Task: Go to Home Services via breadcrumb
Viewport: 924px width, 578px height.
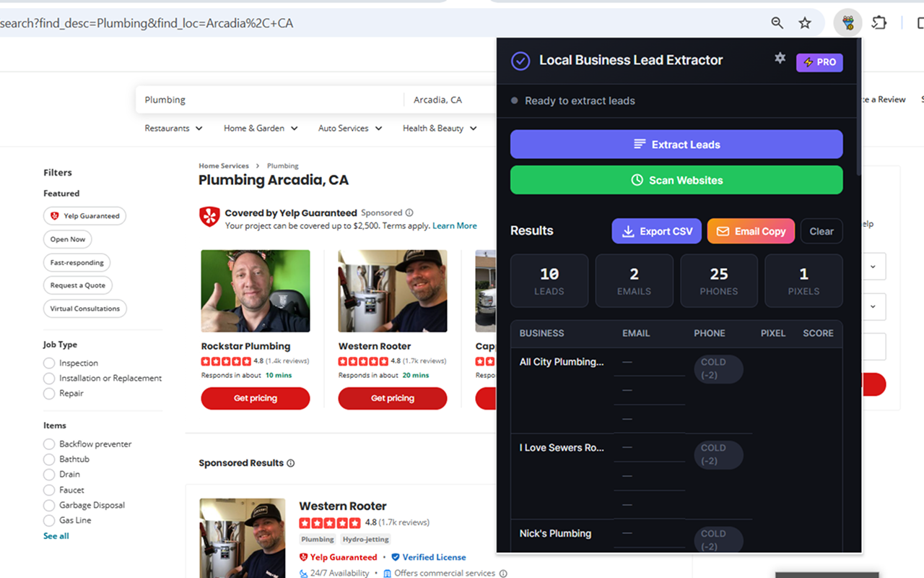Action: coord(224,165)
